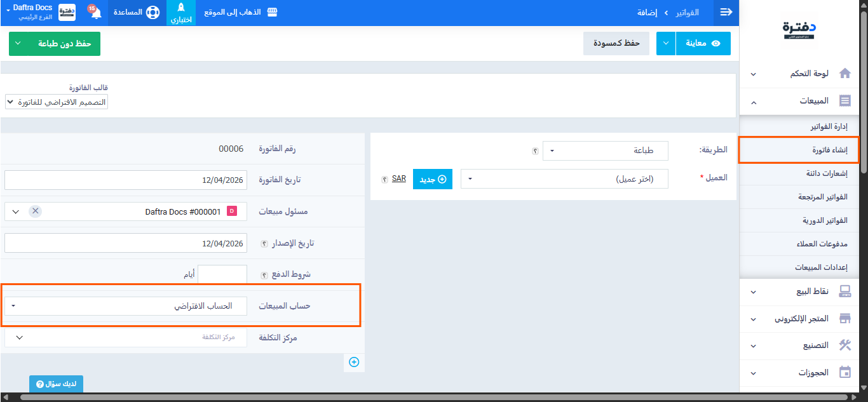Clear the sales person Daftra Docs selection
868x402 pixels.
(x=35, y=211)
